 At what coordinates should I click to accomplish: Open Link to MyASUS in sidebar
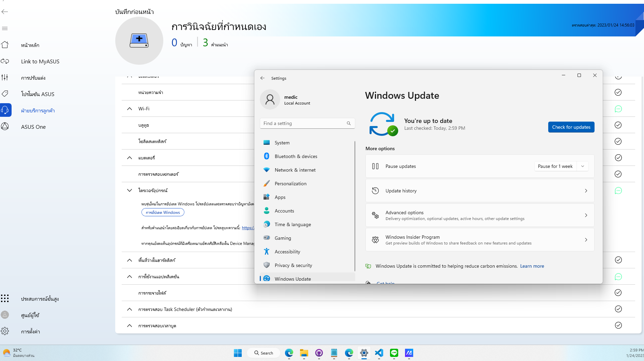click(40, 61)
